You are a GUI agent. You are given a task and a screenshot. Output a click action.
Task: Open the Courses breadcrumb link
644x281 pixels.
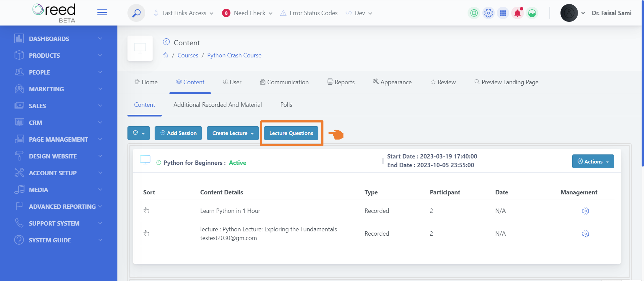coord(188,55)
